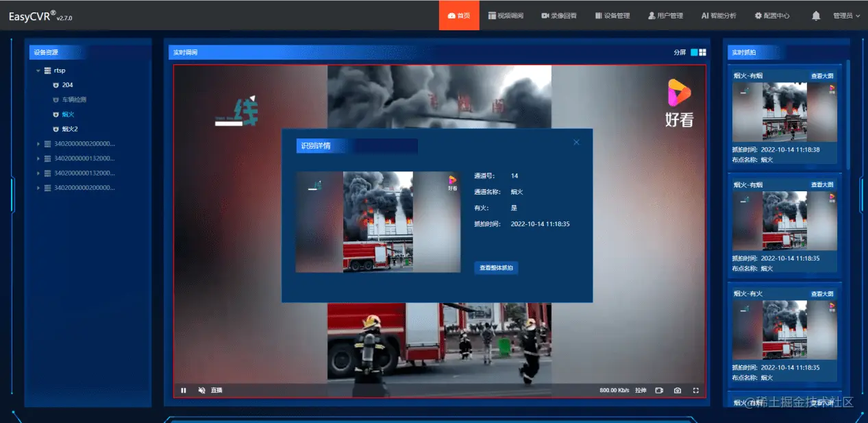Image resolution: width=868 pixels, height=423 pixels.
Task: Open 用户管理 user management
Action: point(665,15)
